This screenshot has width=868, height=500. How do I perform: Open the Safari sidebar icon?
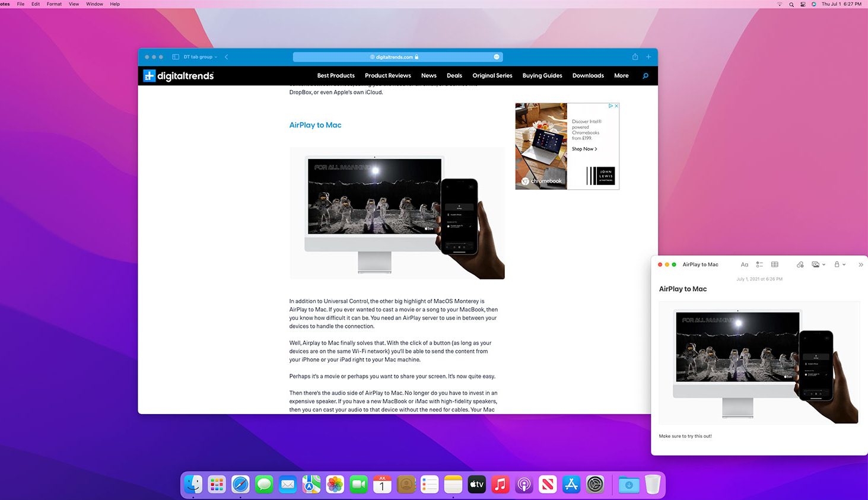pos(175,56)
